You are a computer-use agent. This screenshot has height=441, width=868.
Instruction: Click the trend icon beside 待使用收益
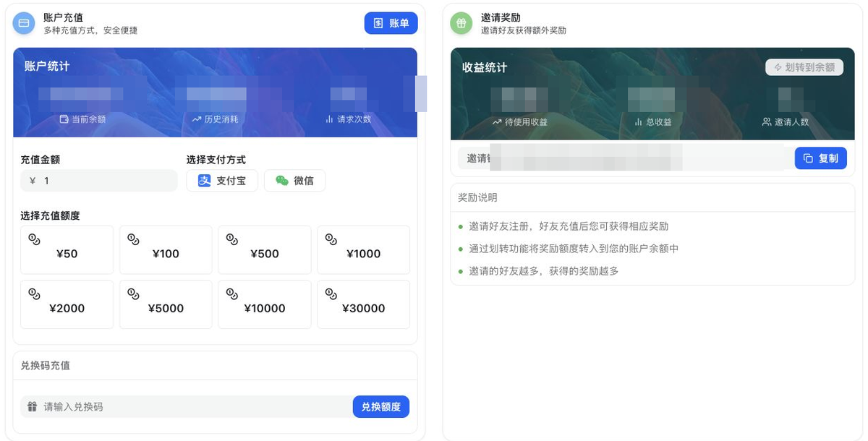(x=497, y=122)
